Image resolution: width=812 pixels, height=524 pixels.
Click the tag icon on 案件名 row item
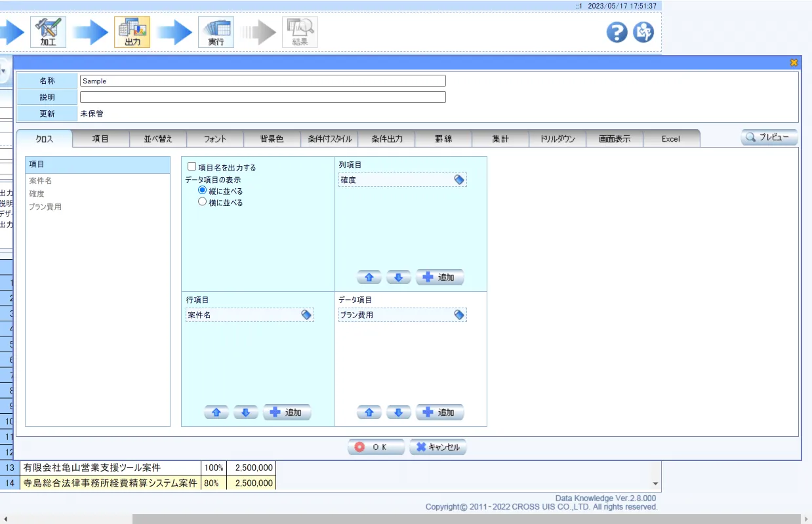(306, 315)
